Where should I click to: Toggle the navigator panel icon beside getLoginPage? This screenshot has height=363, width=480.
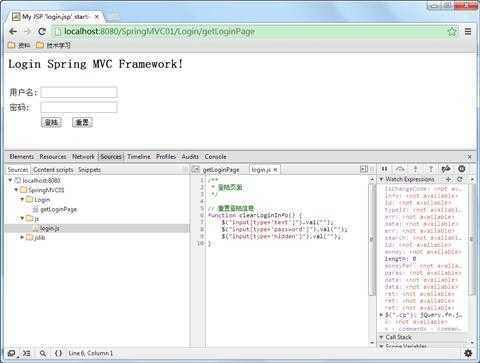click(196, 169)
